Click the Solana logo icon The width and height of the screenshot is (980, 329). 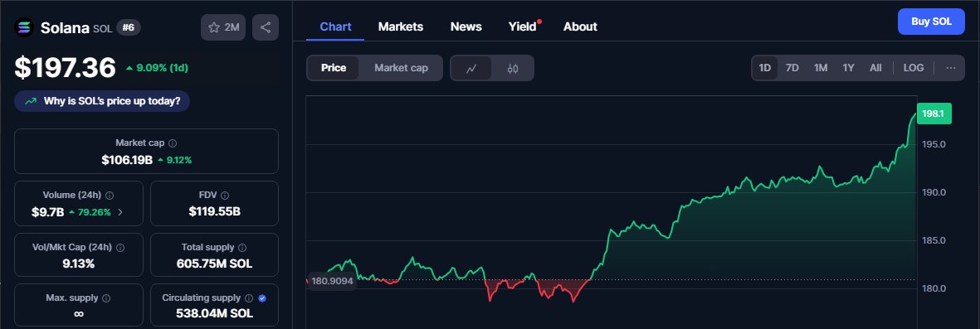(x=24, y=27)
